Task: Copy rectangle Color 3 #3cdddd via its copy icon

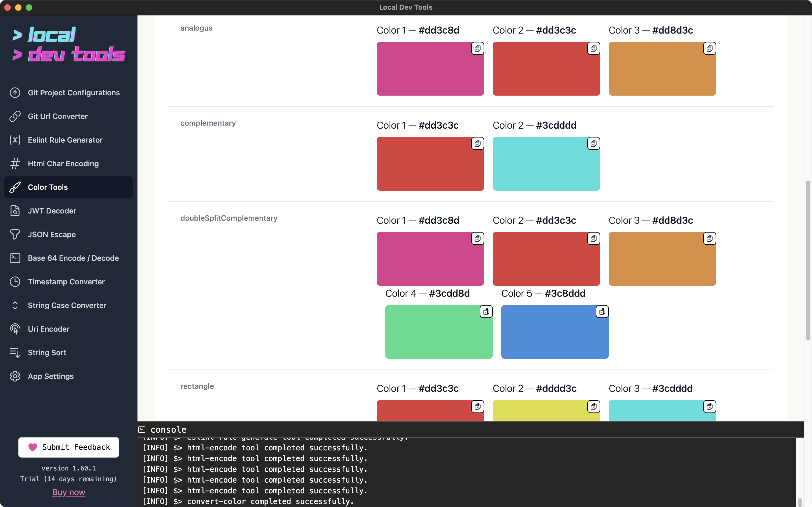Action: pyautogui.click(x=709, y=407)
